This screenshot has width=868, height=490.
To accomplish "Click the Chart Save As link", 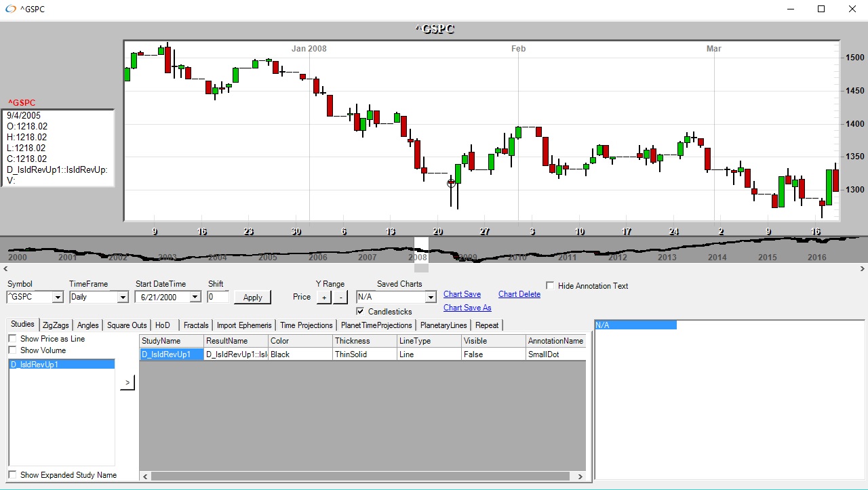I will pyautogui.click(x=467, y=308).
